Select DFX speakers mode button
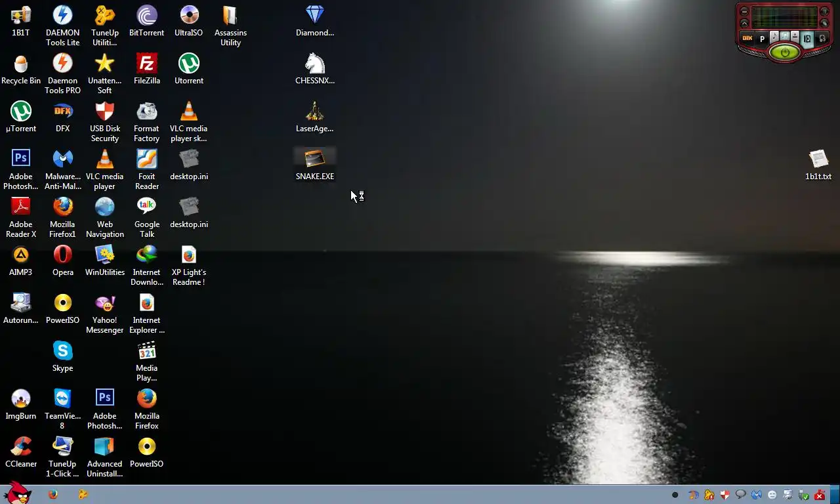Viewport: 840px width, 504px height. tap(807, 39)
